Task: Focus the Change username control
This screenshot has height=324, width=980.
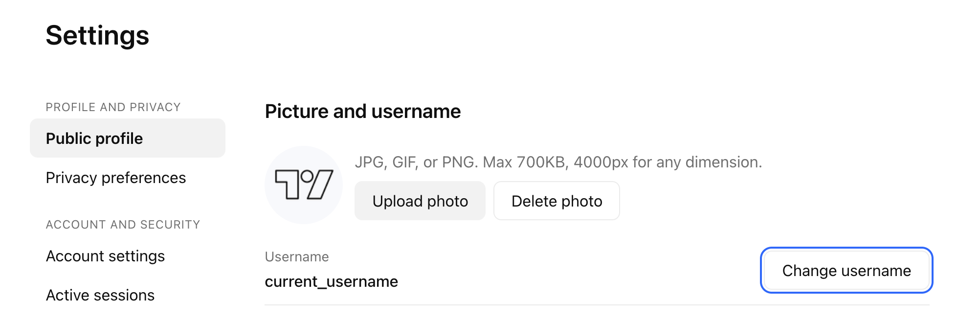Action: pyautogui.click(x=846, y=270)
